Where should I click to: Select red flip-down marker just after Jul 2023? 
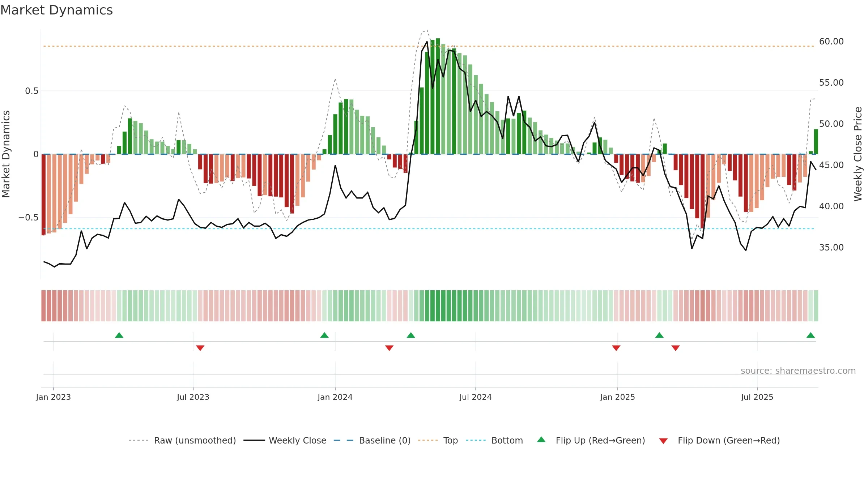tap(200, 348)
